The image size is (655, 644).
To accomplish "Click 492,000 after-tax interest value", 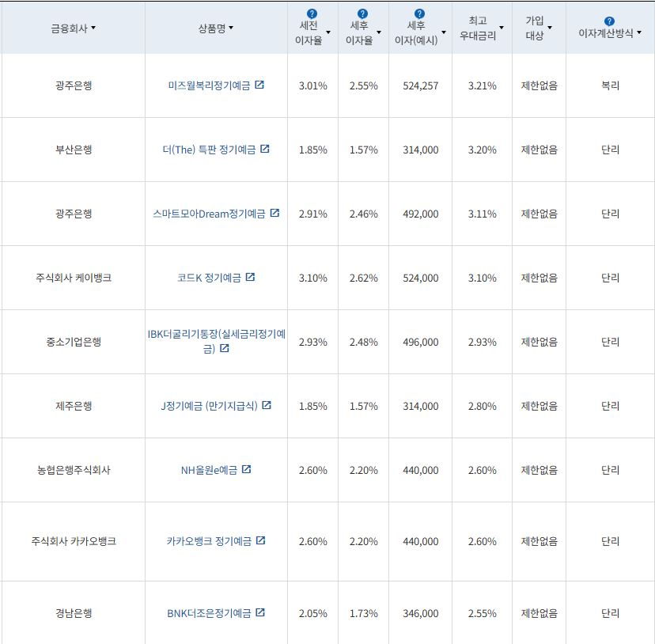I will (x=421, y=214).
